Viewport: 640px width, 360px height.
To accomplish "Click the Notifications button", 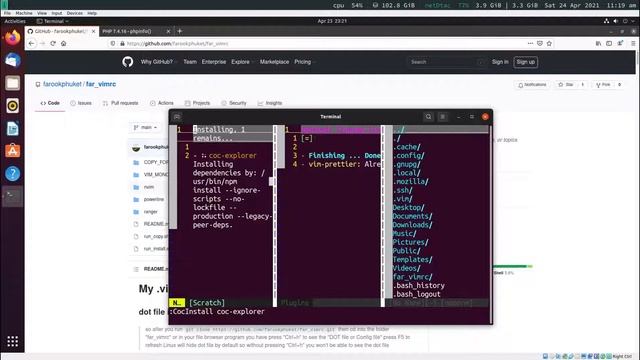I will coord(532,84).
